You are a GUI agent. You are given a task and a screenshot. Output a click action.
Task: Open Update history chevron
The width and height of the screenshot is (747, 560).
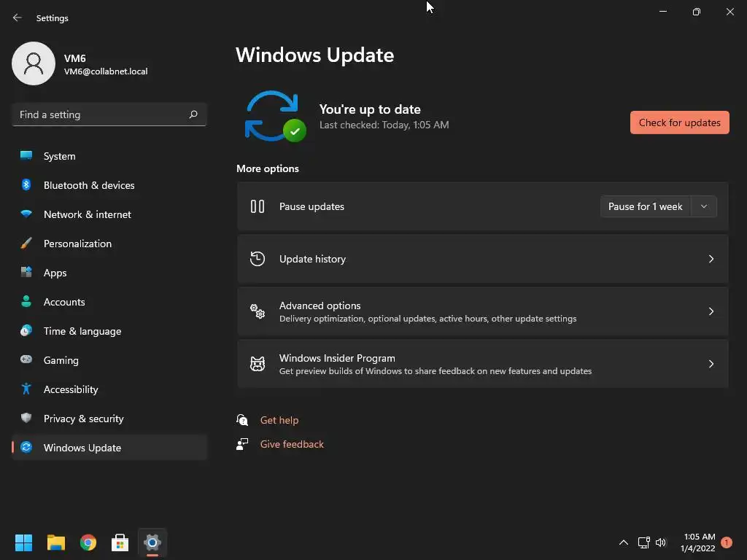click(x=711, y=259)
